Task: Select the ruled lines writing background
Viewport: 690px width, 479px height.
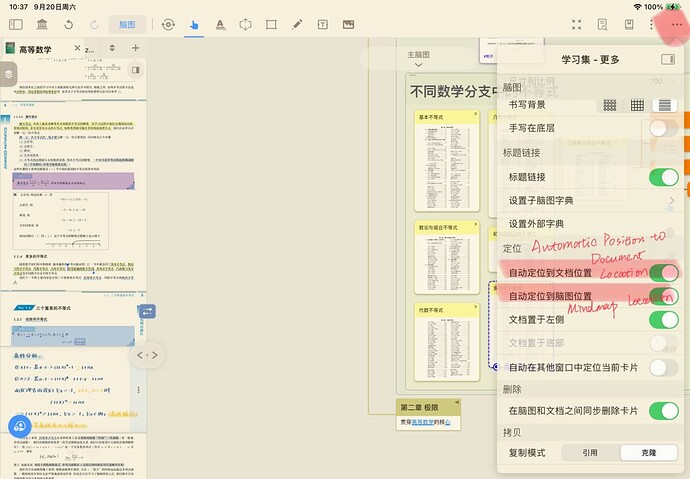Action: pyautogui.click(x=665, y=105)
